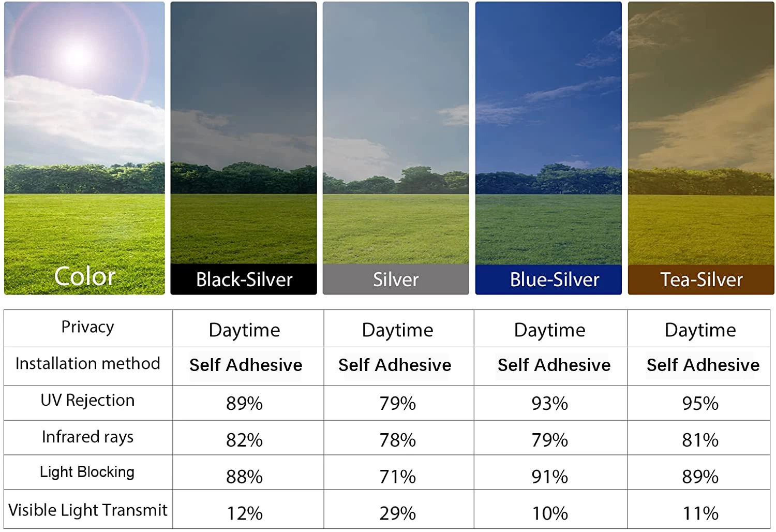776x532 pixels.
Task: Click the gray Silver color label bar
Action: tap(396, 279)
